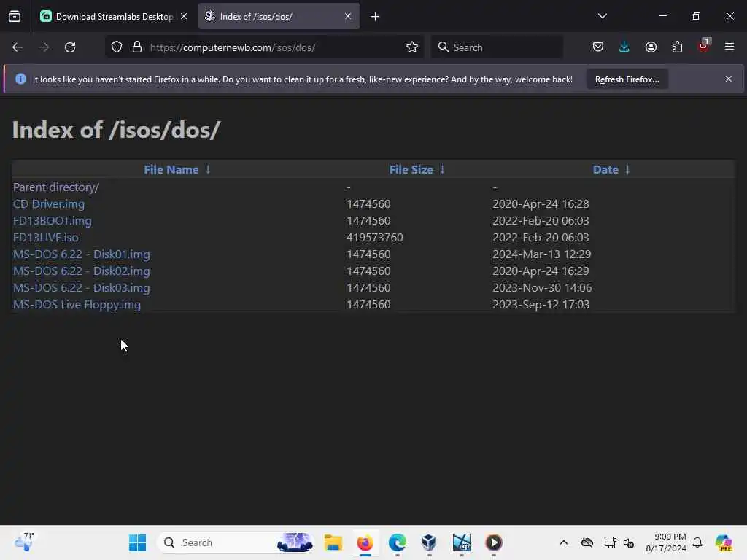
Task: Open weather widget showing 71°
Action: coord(24,542)
